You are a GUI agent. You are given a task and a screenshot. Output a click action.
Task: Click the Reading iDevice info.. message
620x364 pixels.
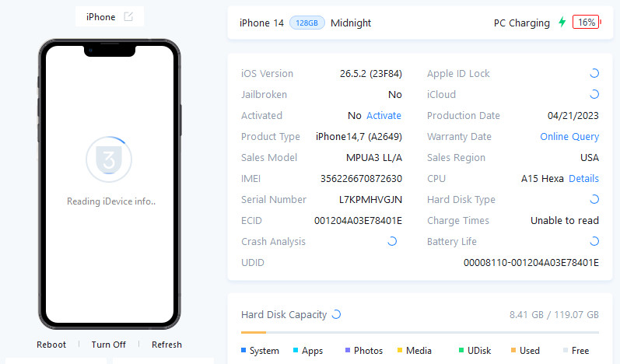click(x=111, y=201)
